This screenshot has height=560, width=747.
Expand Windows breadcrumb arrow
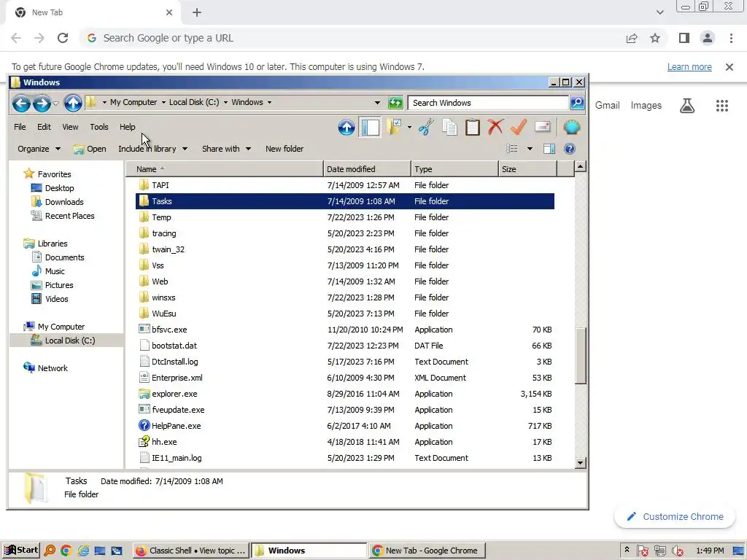click(269, 102)
